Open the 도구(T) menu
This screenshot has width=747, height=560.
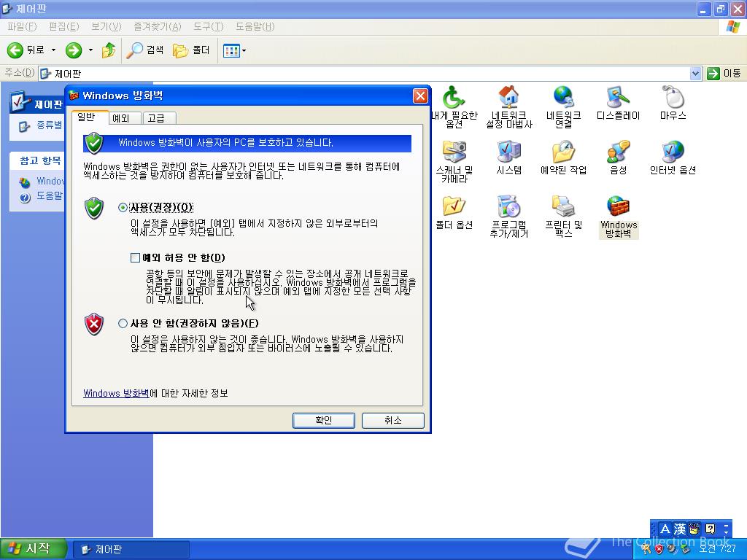point(208,27)
